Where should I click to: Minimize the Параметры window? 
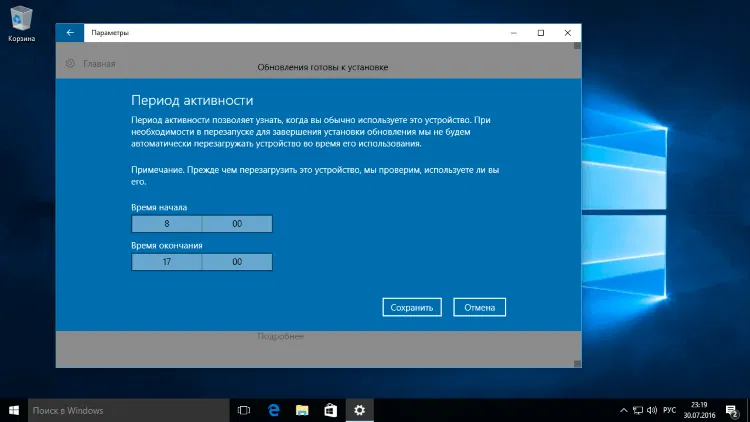coord(514,33)
